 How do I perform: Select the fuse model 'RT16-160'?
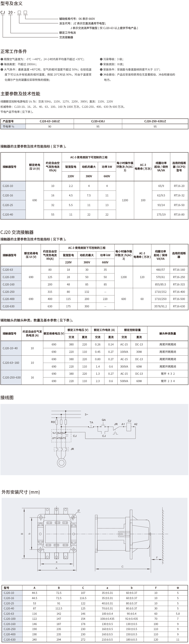click(179, 270)
